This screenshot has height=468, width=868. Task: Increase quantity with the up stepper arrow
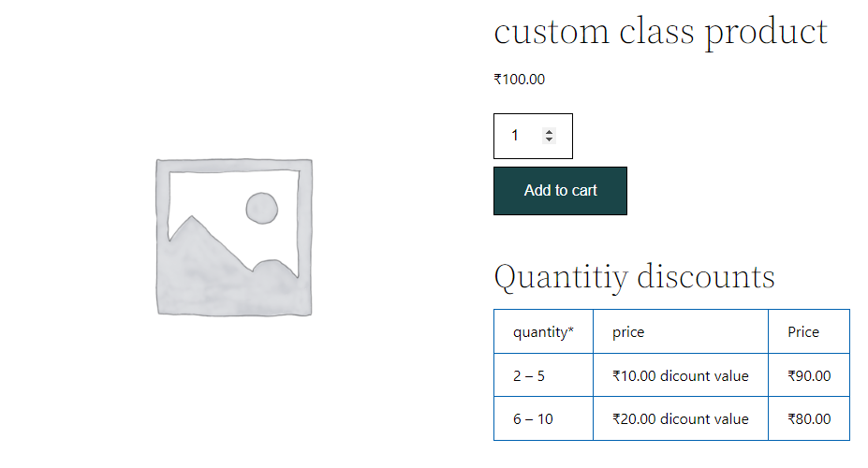(x=549, y=132)
